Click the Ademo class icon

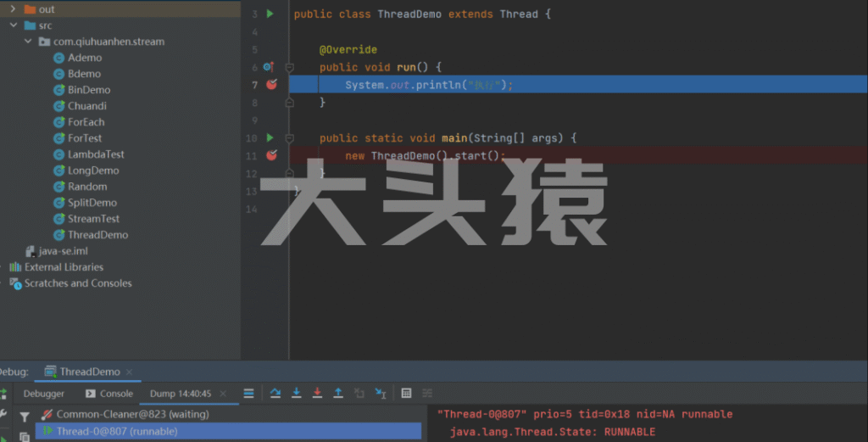58,58
